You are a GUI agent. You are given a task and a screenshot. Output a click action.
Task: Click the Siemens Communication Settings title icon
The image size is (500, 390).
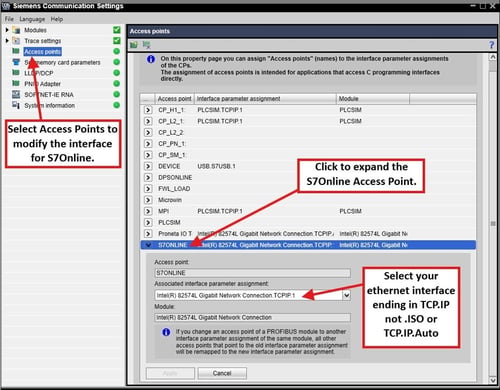(x=6, y=6)
